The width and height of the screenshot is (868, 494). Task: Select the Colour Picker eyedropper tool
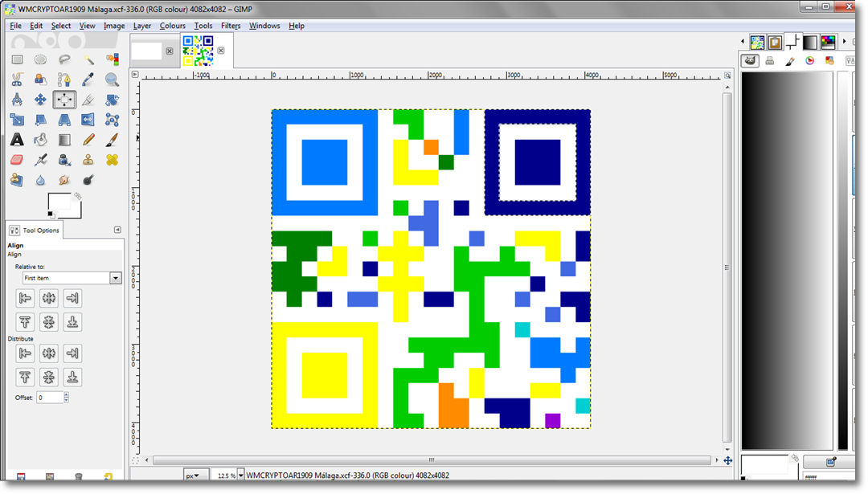(x=88, y=80)
